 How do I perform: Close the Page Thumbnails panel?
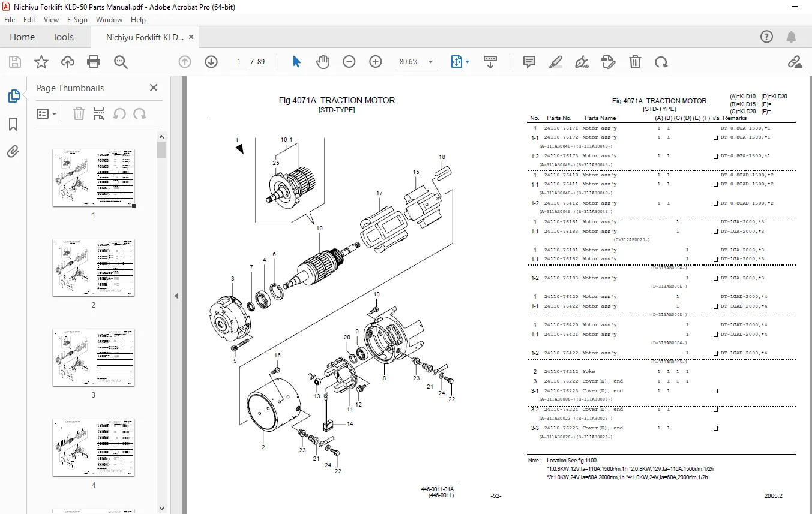click(x=154, y=88)
